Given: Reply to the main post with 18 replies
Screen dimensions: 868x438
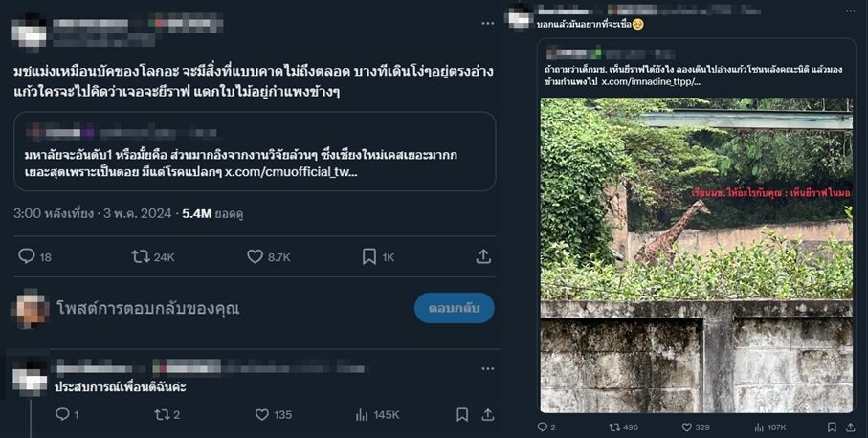Looking at the screenshot, I should 27,256.
